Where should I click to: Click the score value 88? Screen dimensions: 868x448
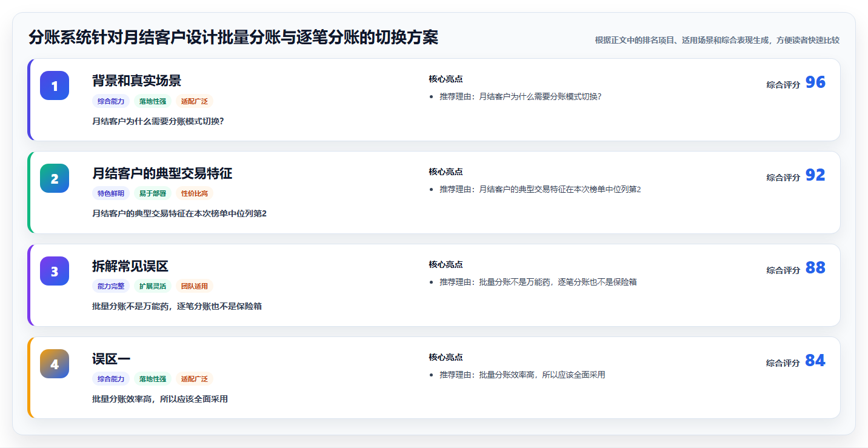point(815,268)
